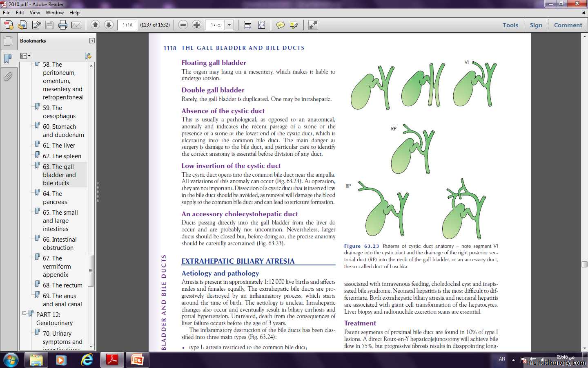Open the Attachments paperclip panel
588x368 pixels.
point(8,76)
